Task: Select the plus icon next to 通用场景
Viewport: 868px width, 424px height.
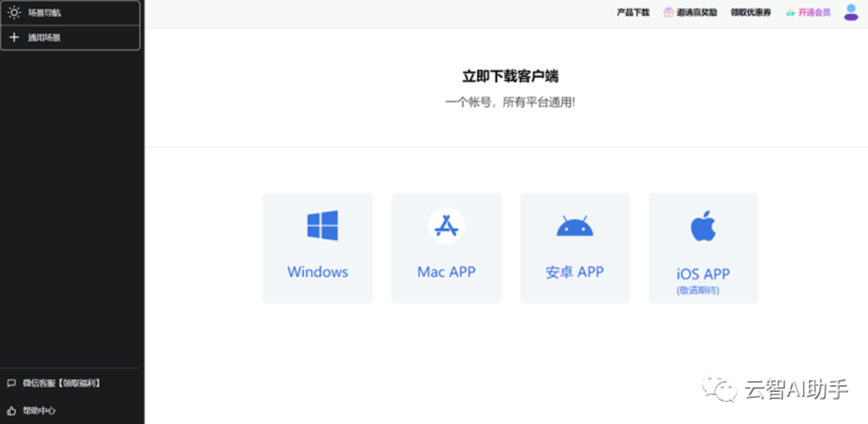Action: pos(14,37)
